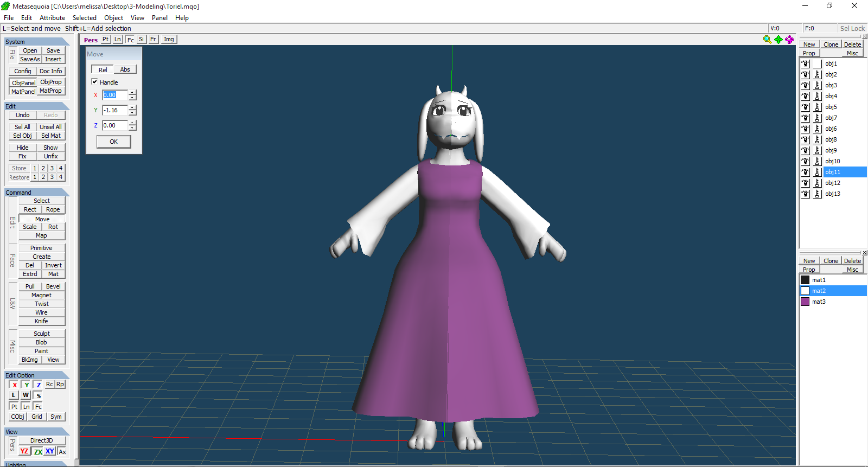
Task: Toggle Sym symmetry edit option
Action: coord(56,417)
